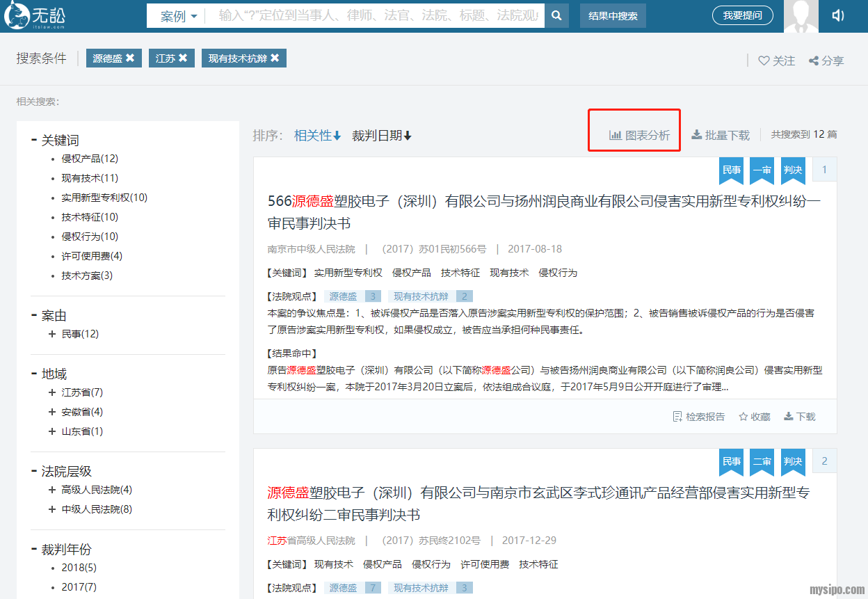The width and height of the screenshot is (868, 599).
Task: Click the search magnifier icon
Action: 556,15
